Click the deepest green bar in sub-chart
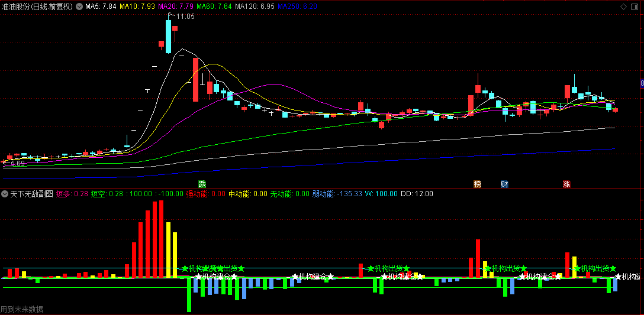 (189, 294)
